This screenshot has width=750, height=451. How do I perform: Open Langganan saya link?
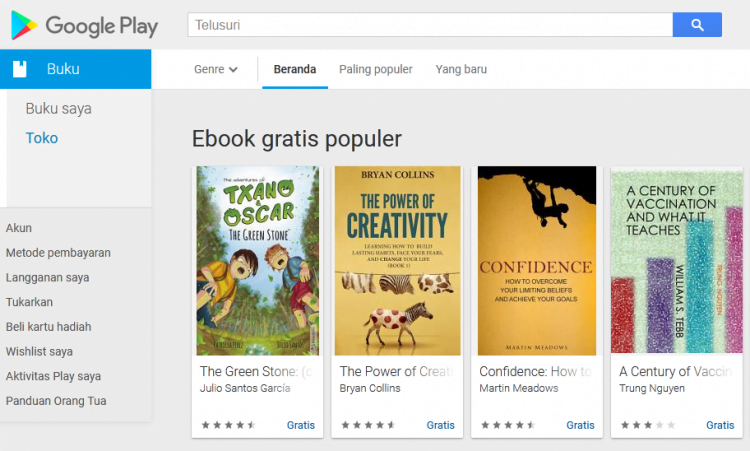coord(47,278)
